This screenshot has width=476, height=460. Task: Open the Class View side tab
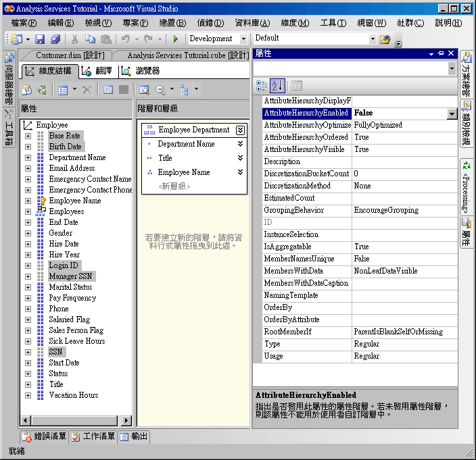coord(467,123)
